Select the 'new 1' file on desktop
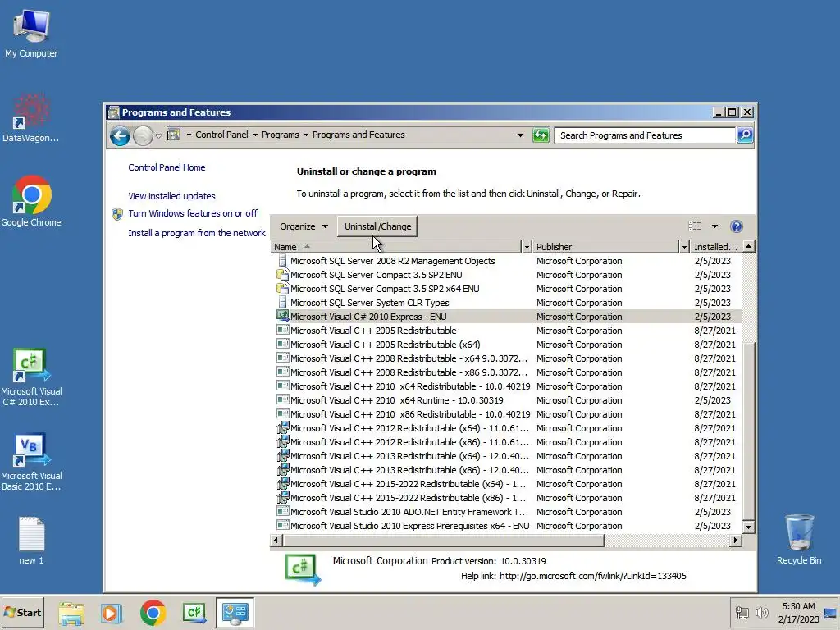840x630 pixels. 31,541
